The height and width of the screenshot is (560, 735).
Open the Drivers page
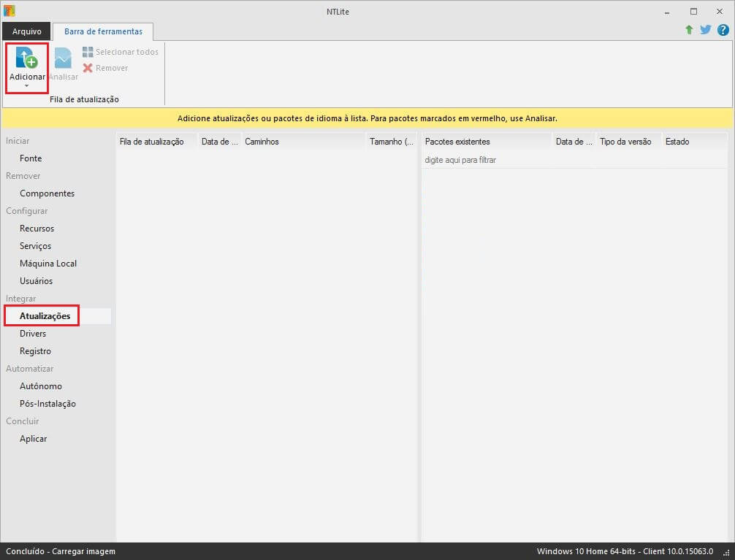(x=33, y=334)
